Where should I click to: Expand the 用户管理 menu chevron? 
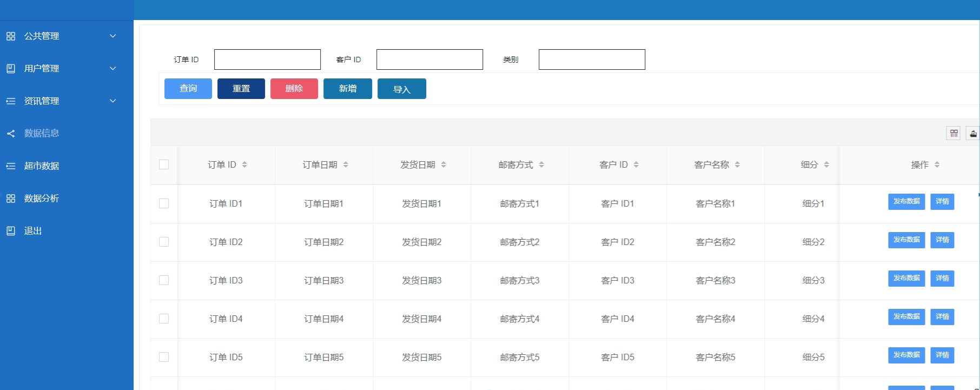click(113, 69)
